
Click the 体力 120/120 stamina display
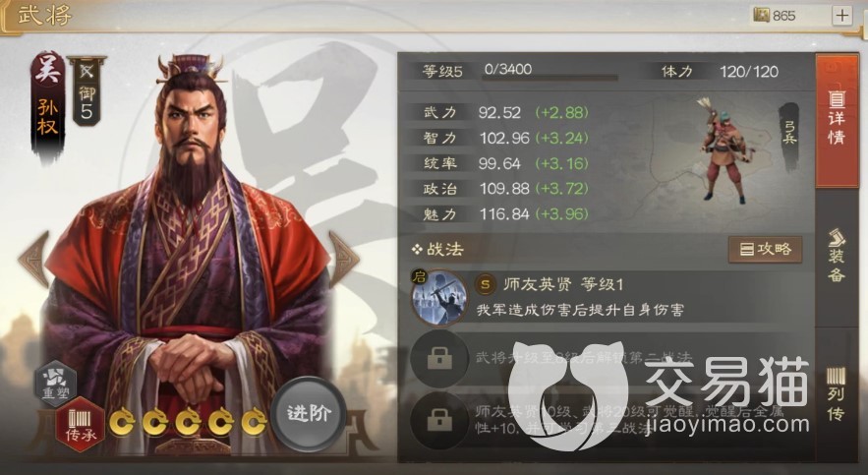pyautogui.click(x=720, y=72)
